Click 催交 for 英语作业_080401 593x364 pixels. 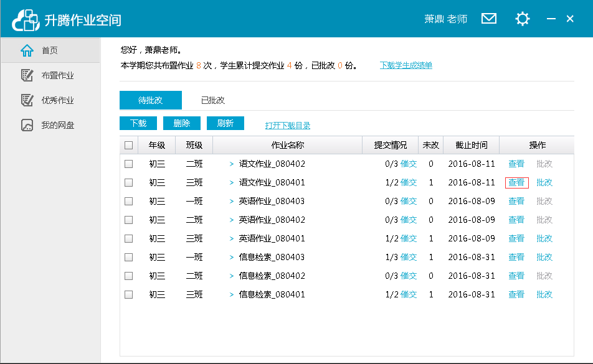pyautogui.click(x=409, y=239)
